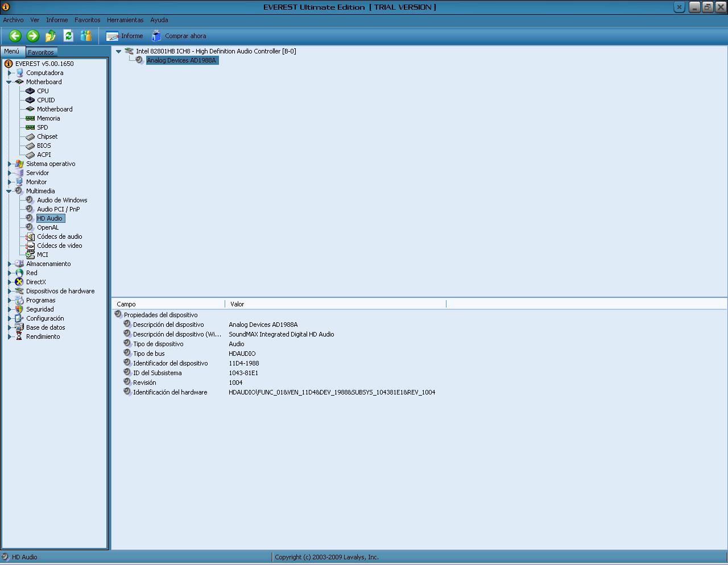Click the Chipset icon
Image resolution: width=728 pixels, height=565 pixels.
[x=30, y=136]
